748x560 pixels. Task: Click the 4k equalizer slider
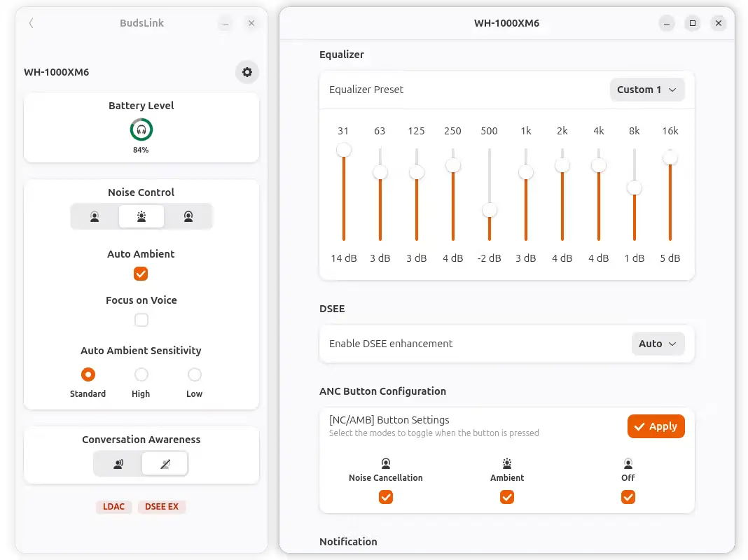(x=599, y=195)
